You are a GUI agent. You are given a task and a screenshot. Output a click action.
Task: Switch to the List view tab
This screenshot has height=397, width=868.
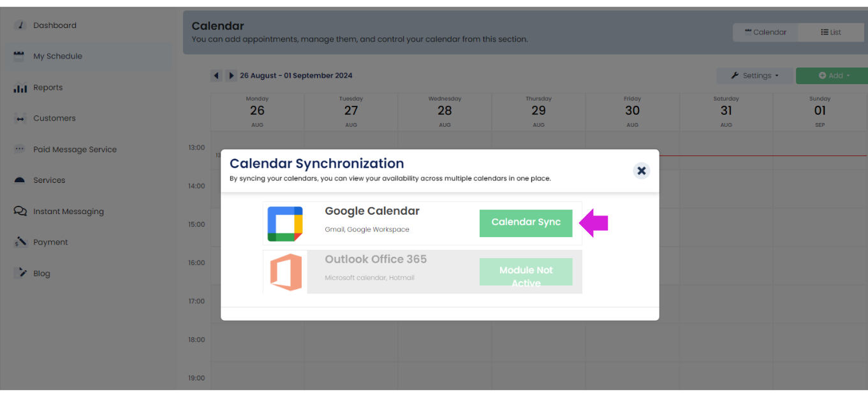pyautogui.click(x=830, y=32)
